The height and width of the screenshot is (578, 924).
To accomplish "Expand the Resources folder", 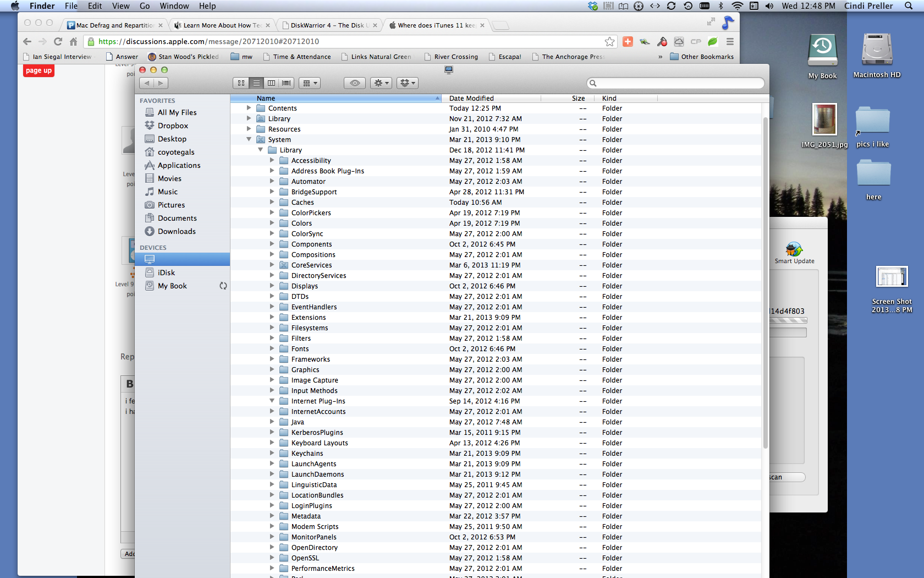I will [x=249, y=129].
